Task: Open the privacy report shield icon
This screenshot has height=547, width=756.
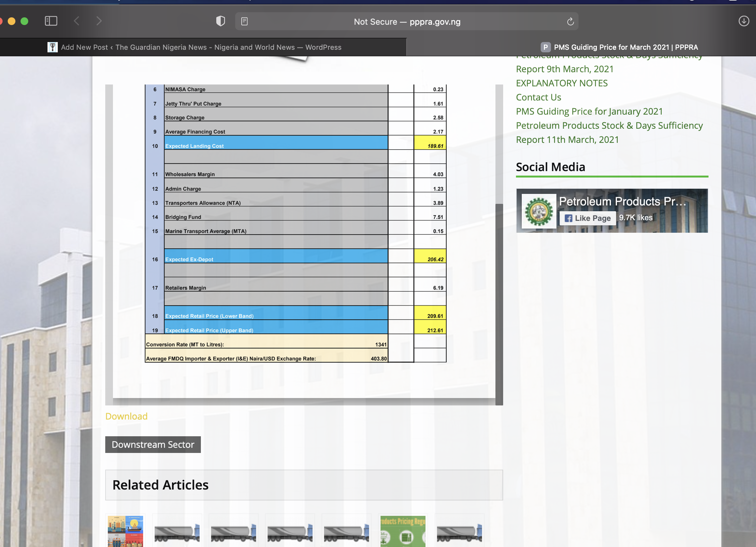Action: pyautogui.click(x=220, y=21)
